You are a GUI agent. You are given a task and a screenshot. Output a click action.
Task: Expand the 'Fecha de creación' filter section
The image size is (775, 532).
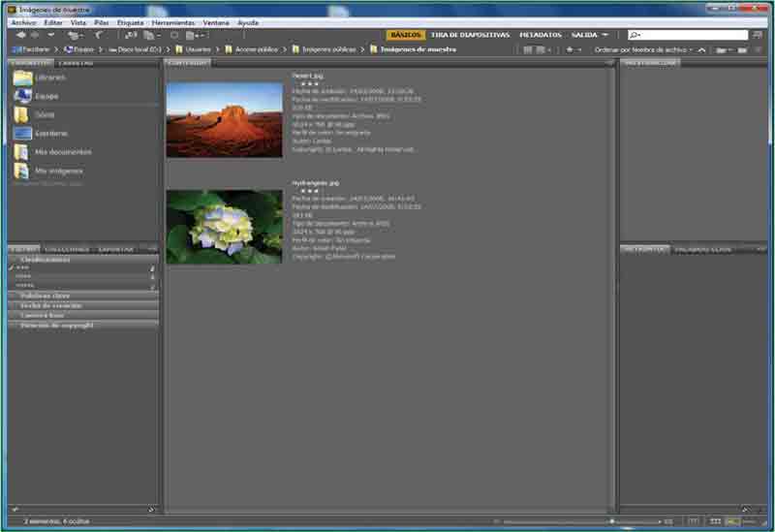coord(51,305)
